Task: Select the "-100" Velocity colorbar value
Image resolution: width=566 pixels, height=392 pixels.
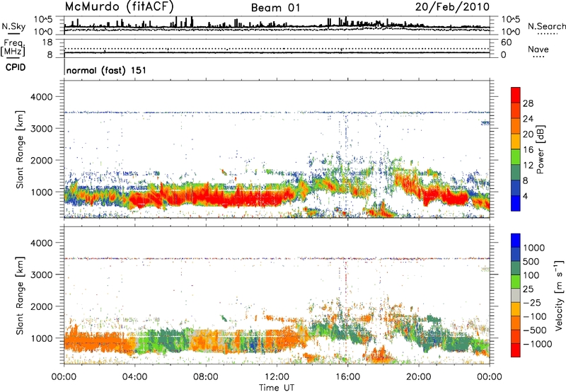Action: click(535, 316)
